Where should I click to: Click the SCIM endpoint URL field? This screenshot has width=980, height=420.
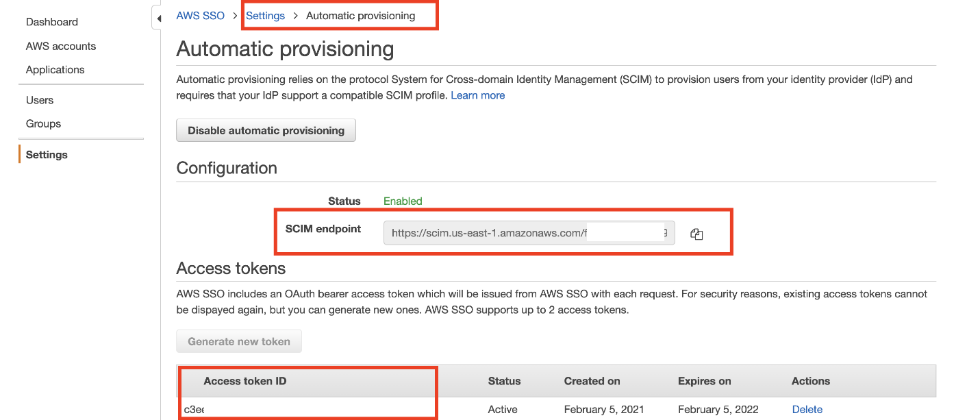[529, 233]
